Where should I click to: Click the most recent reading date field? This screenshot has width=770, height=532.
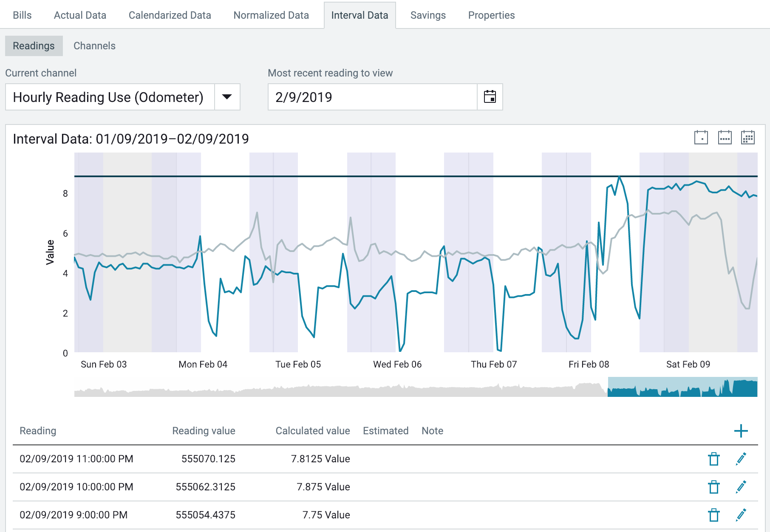372,97
